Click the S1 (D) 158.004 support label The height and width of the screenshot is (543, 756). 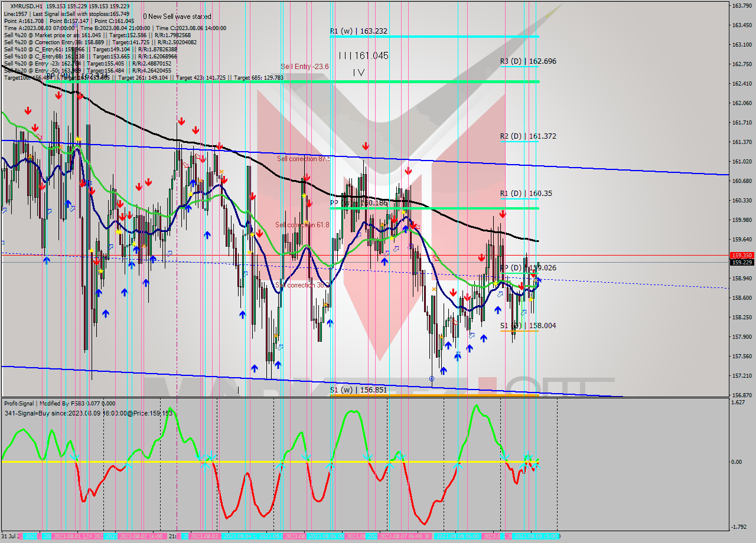528,325
